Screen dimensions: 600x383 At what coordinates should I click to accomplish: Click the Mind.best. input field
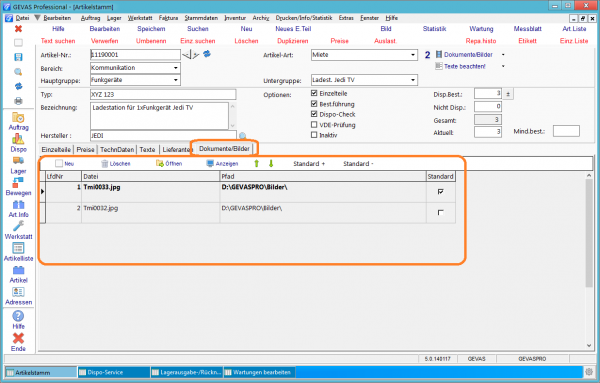(x=566, y=131)
